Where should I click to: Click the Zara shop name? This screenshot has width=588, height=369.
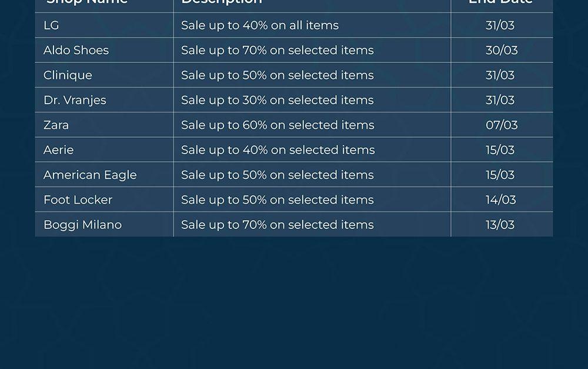coord(56,125)
